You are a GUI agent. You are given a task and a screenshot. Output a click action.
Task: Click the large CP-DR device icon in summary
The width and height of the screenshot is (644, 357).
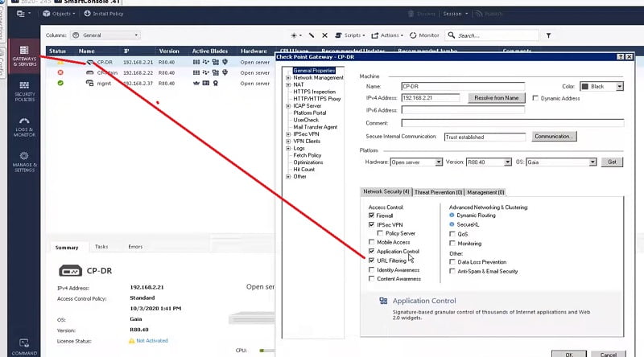70,271
